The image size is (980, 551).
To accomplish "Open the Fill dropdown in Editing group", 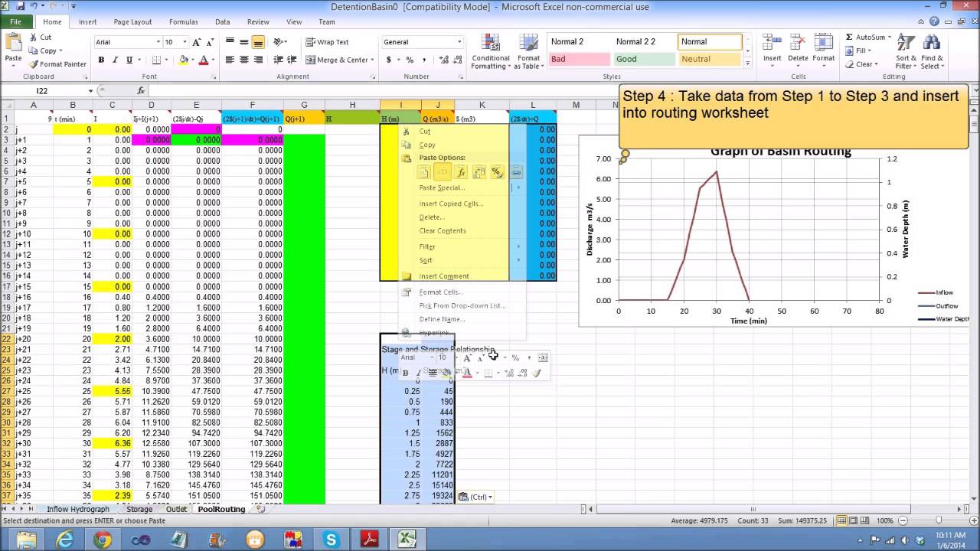I will pyautogui.click(x=861, y=51).
